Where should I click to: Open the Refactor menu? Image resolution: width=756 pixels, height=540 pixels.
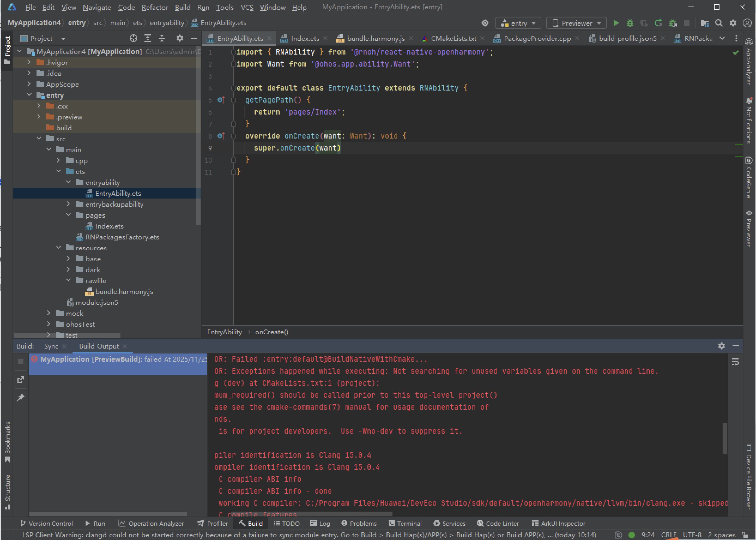pyautogui.click(x=155, y=7)
